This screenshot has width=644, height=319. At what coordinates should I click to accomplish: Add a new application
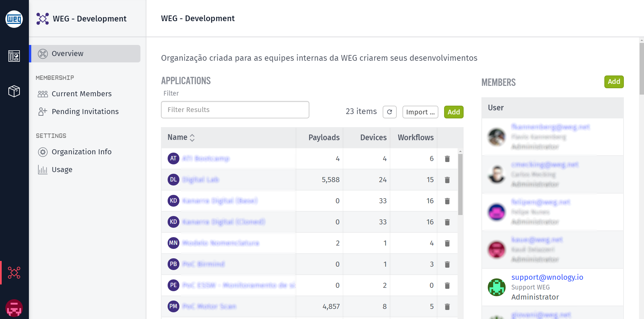click(x=454, y=112)
